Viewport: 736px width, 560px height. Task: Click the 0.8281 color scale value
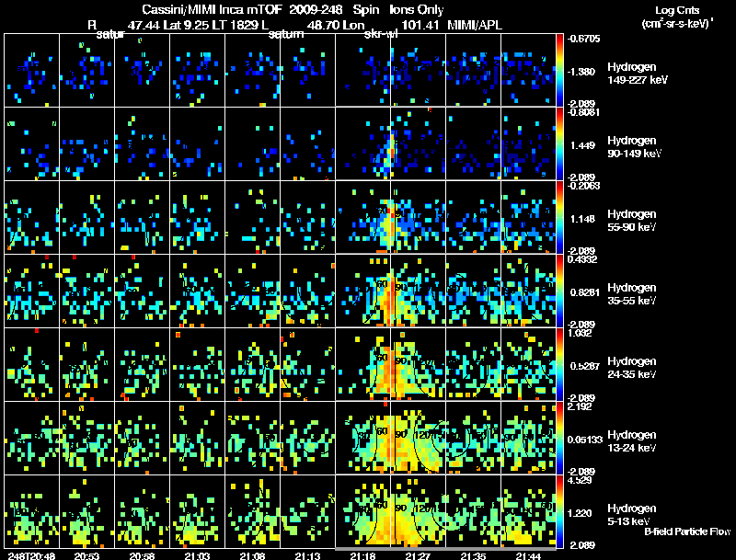pyautogui.click(x=585, y=292)
